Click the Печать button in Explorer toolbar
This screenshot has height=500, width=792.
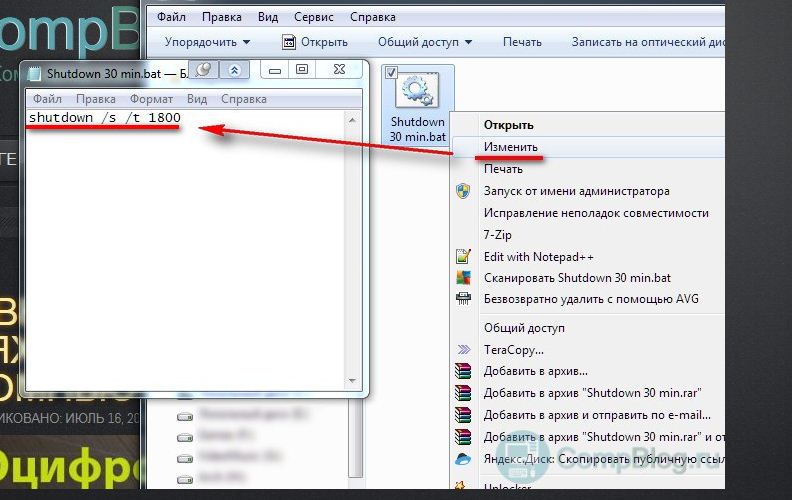(522, 42)
